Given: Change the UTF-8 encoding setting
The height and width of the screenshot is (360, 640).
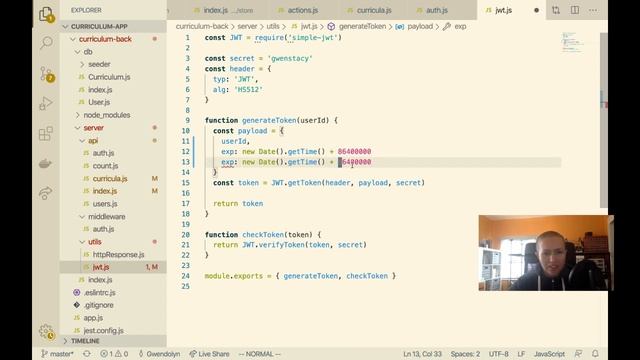Looking at the screenshot, I should [x=498, y=354].
